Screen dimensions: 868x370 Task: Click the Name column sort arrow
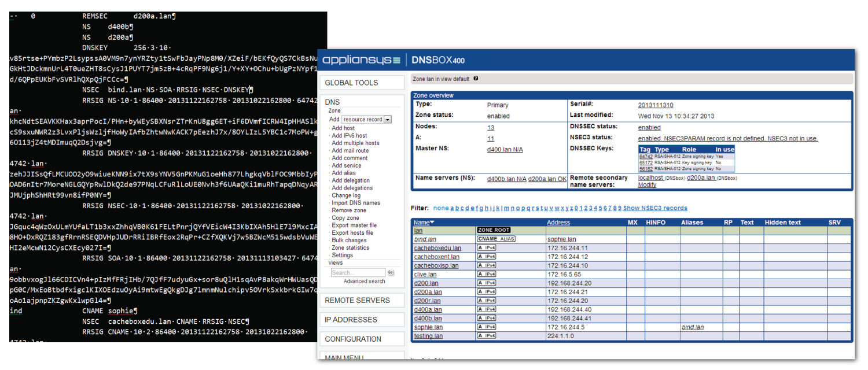[432, 223]
